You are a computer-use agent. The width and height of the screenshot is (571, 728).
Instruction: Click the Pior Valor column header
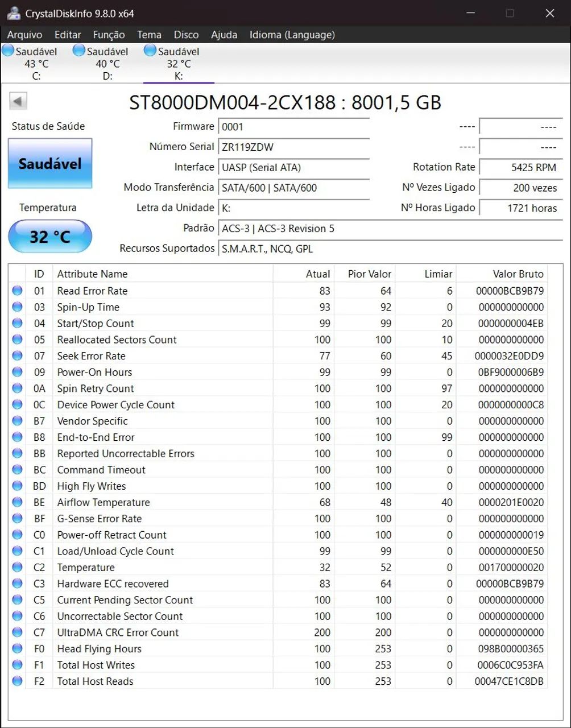point(365,274)
